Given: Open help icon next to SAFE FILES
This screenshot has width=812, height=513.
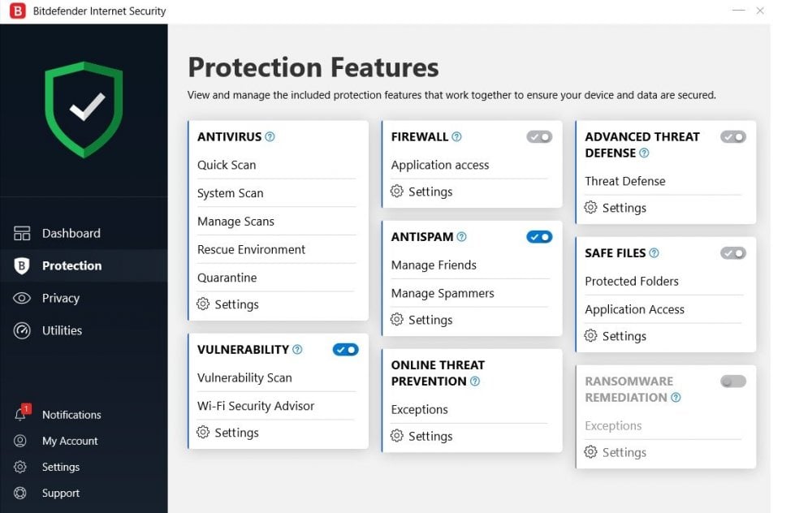Looking at the screenshot, I should click(x=654, y=253).
